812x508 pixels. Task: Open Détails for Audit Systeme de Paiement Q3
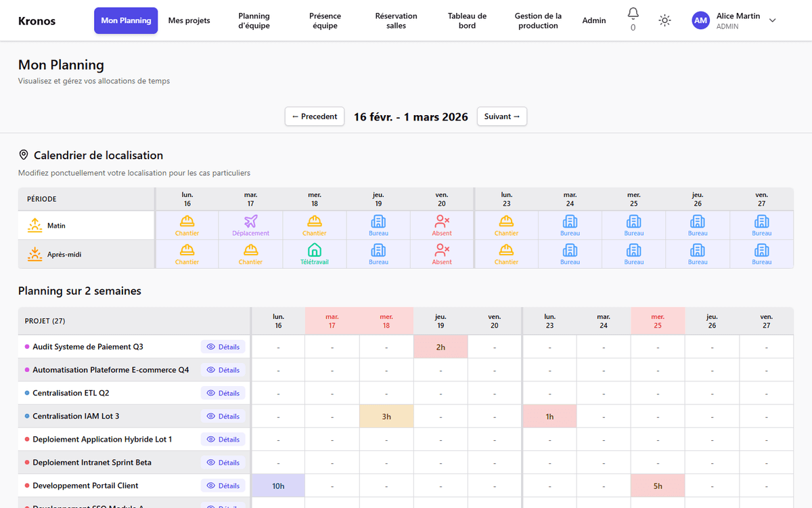tap(223, 346)
